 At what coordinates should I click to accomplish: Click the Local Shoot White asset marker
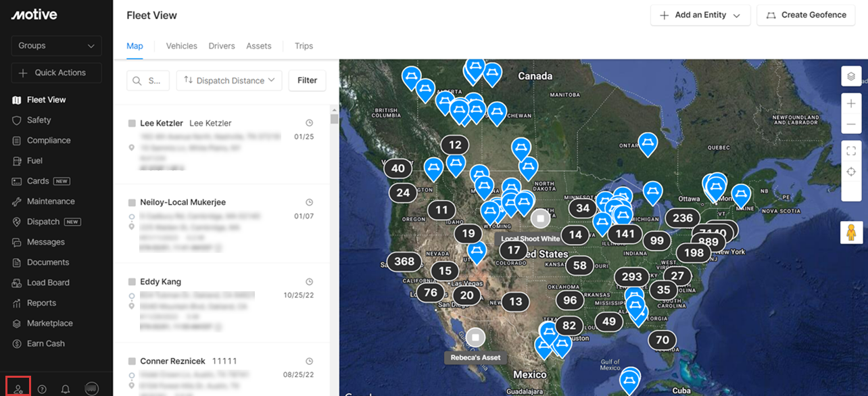[x=540, y=218]
